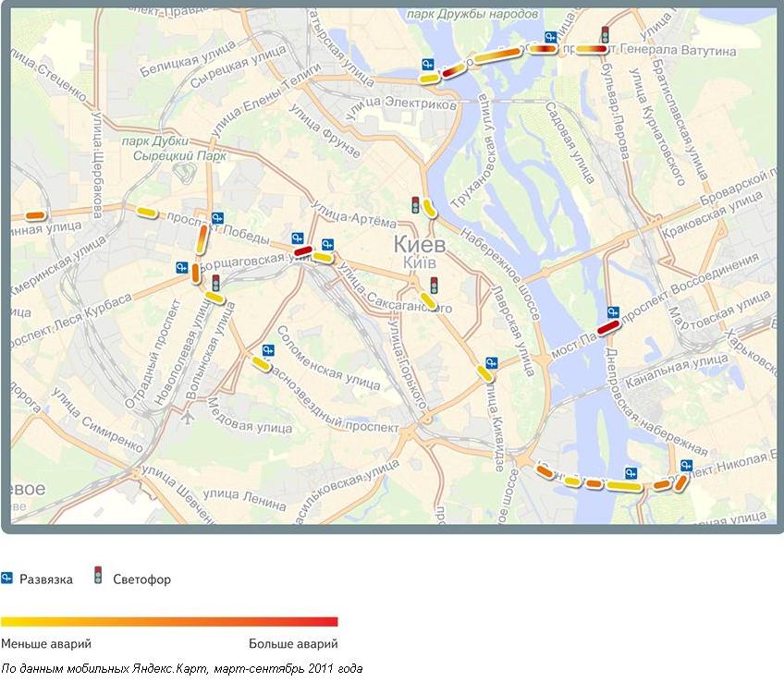Click the red segment on проспект Воссоединения
The height and width of the screenshot is (682, 784).
(x=608, y=328)
